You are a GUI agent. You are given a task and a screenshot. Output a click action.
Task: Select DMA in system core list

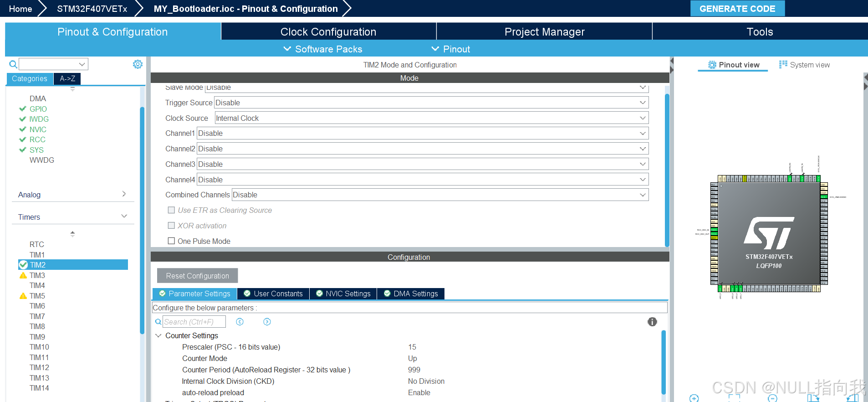[38, 98]
